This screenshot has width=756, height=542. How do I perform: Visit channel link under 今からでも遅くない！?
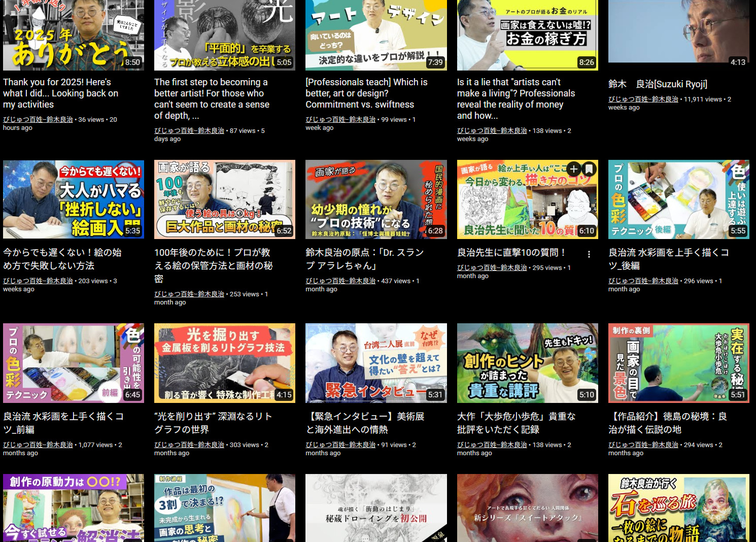tap(38, 281)
